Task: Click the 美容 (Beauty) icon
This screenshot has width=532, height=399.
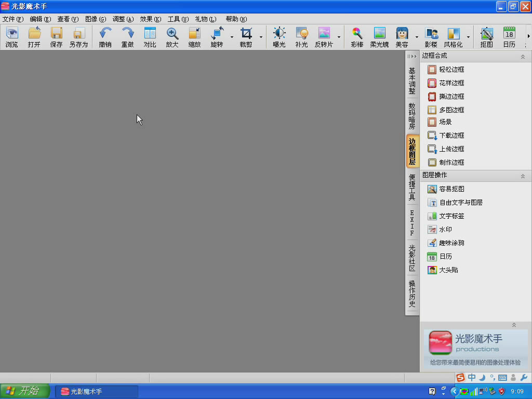Action: coord(402,37)
